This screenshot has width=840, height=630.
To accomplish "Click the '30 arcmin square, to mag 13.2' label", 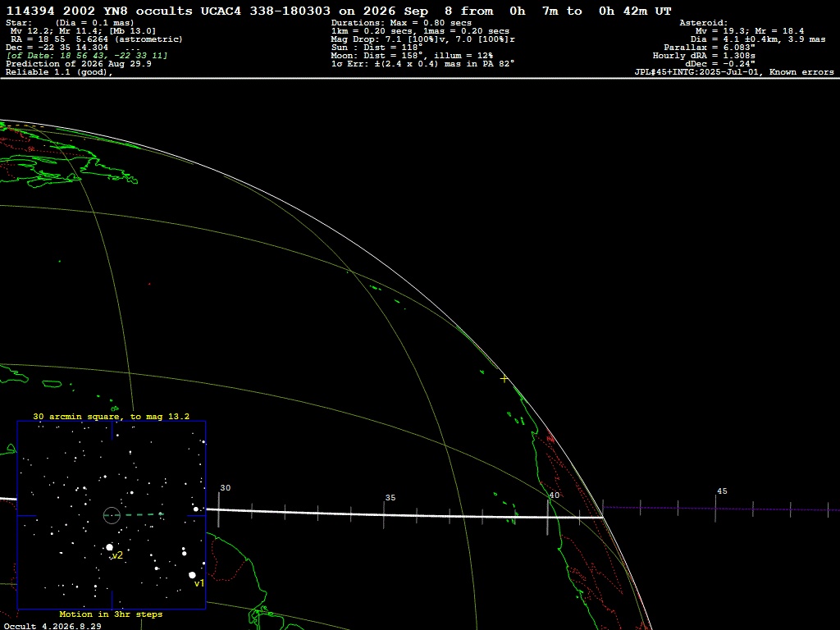I will pos(111,416).
